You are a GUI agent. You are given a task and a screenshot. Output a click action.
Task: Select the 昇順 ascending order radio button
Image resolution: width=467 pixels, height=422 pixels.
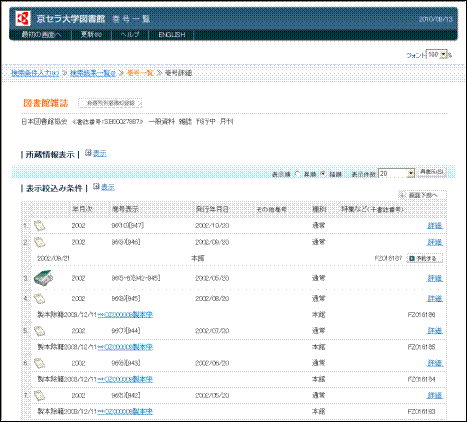click(297, 174)
